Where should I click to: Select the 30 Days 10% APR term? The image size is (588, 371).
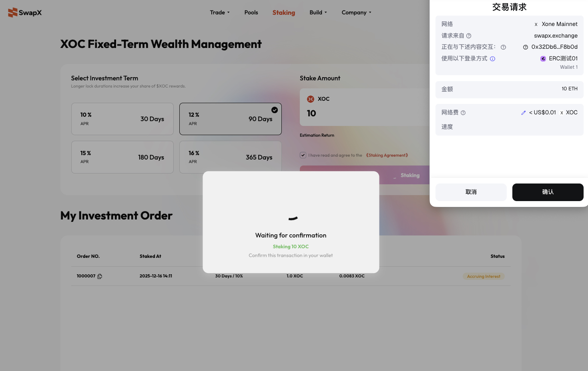(x=122, y=119)
